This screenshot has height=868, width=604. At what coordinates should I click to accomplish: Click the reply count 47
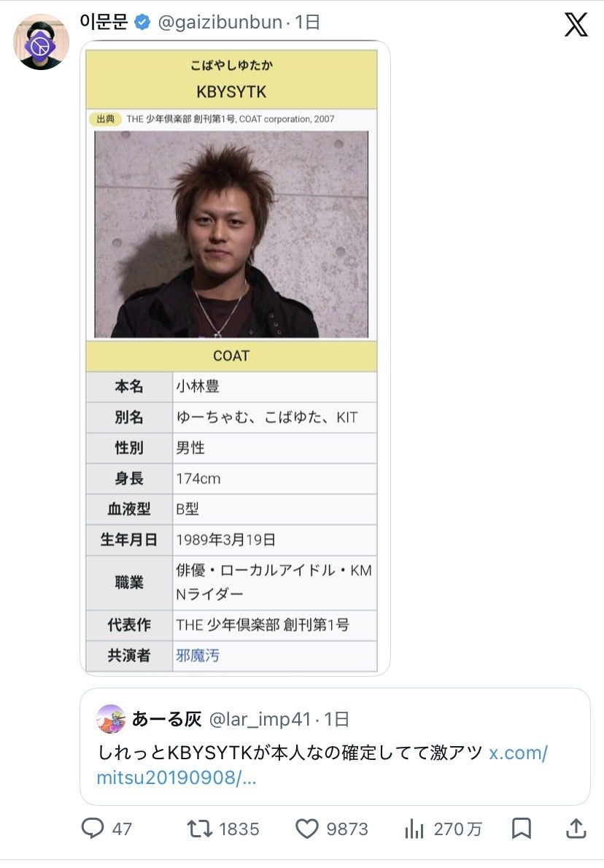tap(123, 829)
